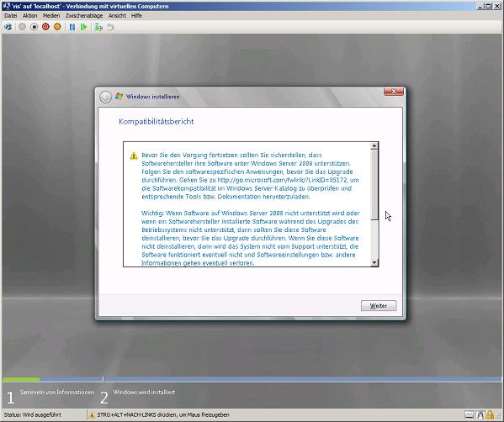Close the Windows installieren dialog with the red X
504x422 pixels.
click(x=394, y=92)
